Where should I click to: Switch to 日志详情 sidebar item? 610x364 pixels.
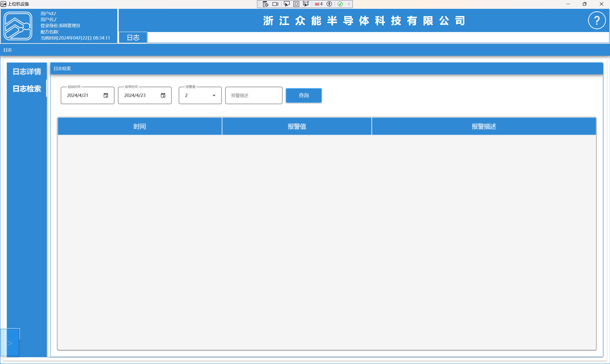point(27,72)
